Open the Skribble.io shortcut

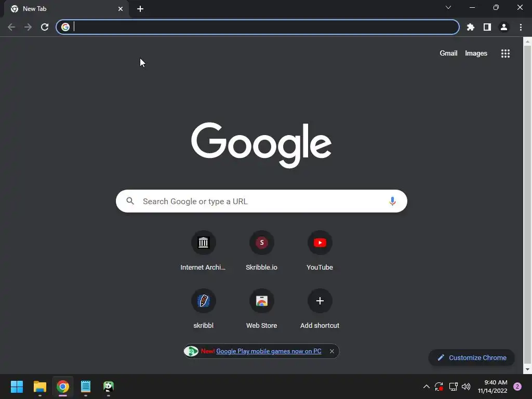(x=262, y=251)
